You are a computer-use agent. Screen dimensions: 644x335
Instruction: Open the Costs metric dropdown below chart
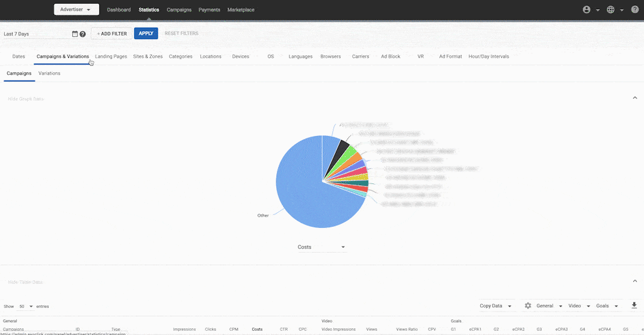[x=321, y=247]
